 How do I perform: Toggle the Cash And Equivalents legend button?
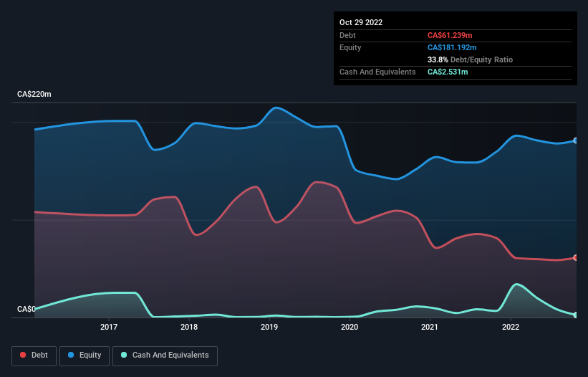165,355
